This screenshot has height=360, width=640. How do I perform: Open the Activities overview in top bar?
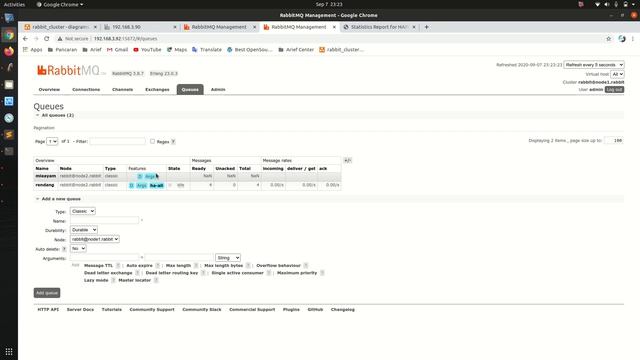coord(14,4)
